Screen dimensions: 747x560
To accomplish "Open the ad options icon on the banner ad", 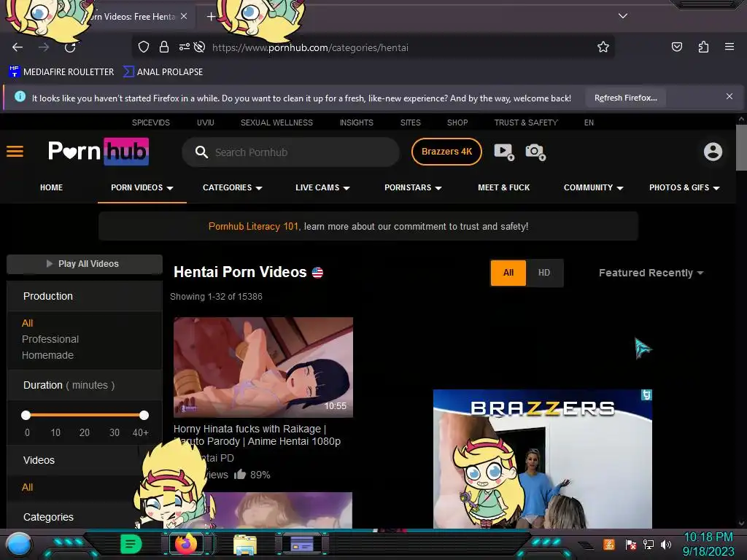I will click(646, 394).
